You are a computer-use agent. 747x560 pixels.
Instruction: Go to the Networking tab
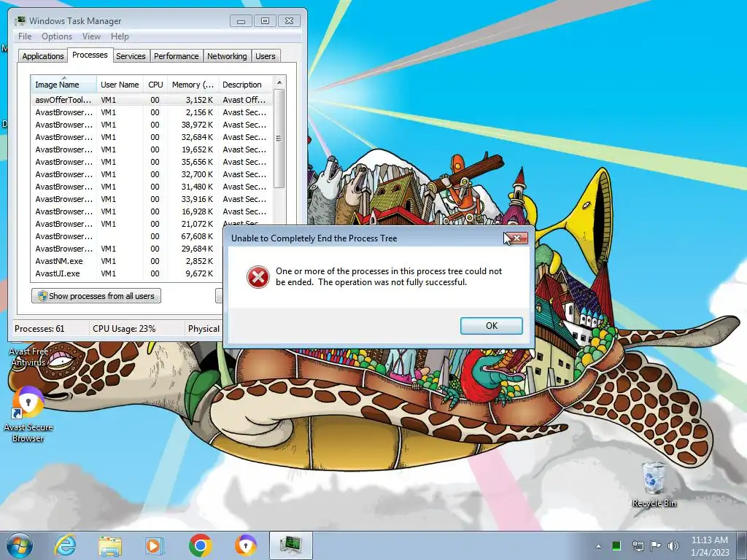(228, 56)
